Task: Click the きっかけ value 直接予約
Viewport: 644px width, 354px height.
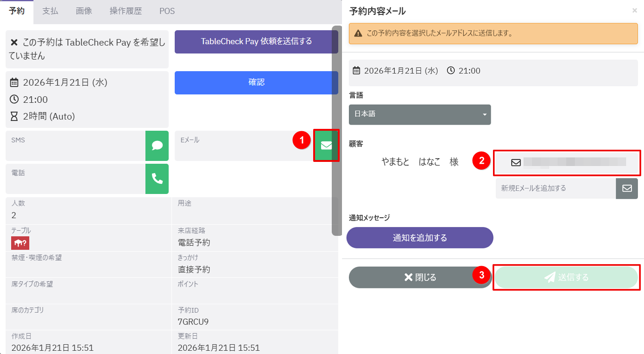Action: pyautogui.click(x=194, y=269)
